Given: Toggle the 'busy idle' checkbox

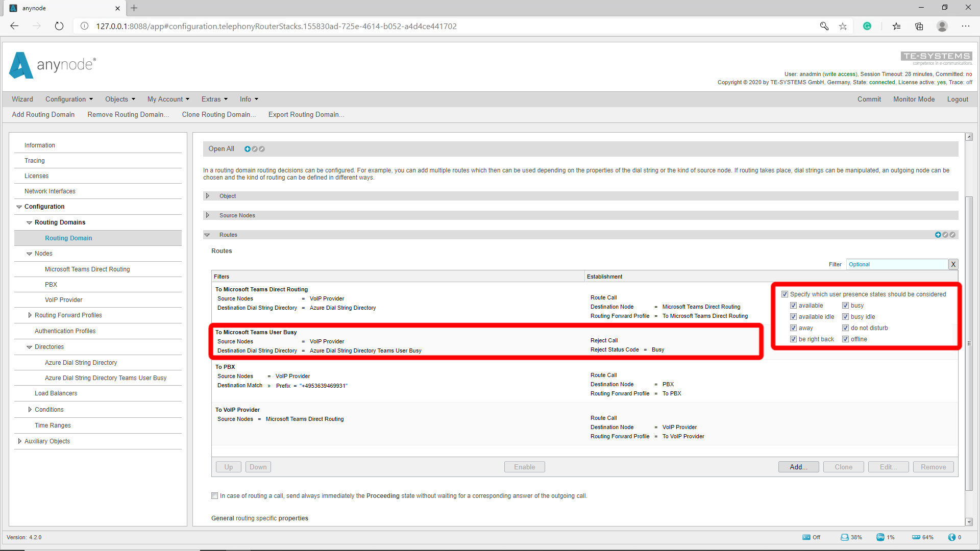Looking at the screenshot, I should (845, 317).
